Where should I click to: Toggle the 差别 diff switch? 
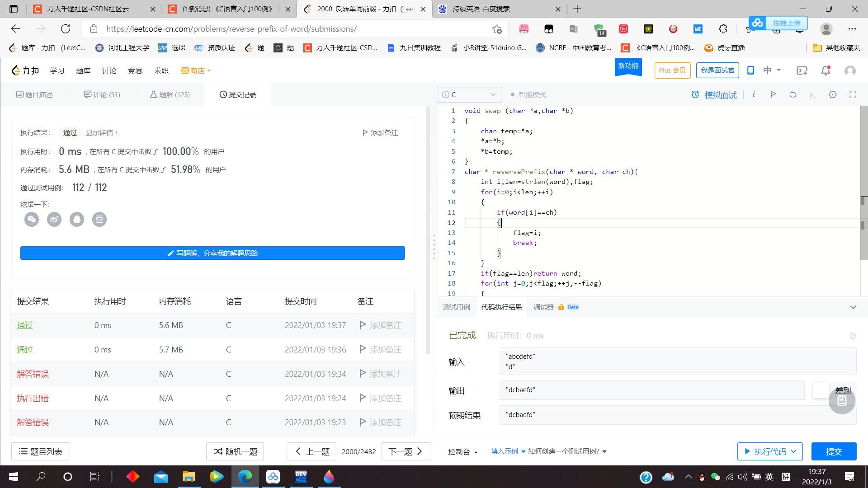[821, 390]
